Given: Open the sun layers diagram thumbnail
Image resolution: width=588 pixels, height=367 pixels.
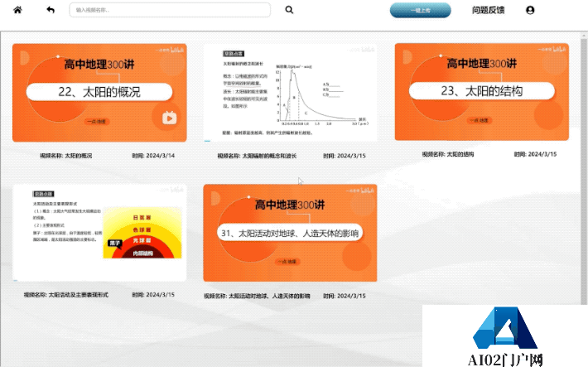Looking at the screenshot, I should pyautogui.click(x=99, y=233).
